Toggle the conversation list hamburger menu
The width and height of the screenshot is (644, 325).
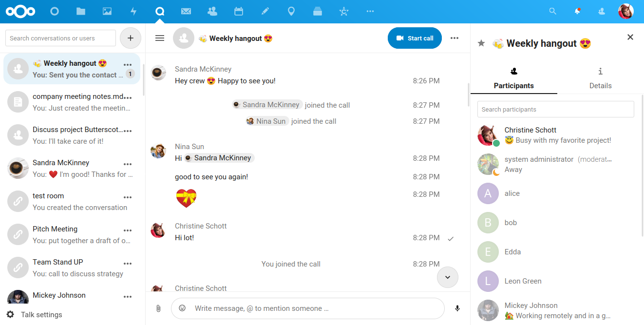click(159, 38)
